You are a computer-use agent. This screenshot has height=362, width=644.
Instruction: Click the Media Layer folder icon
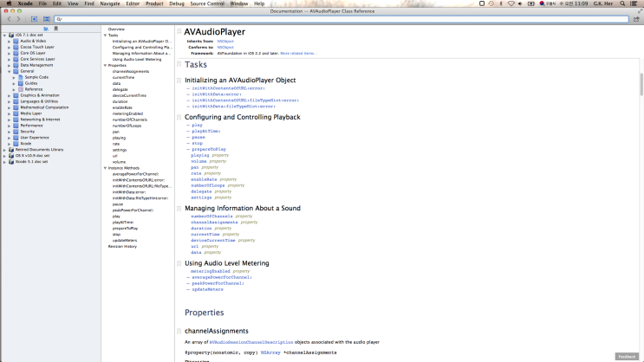click(16, 113)
